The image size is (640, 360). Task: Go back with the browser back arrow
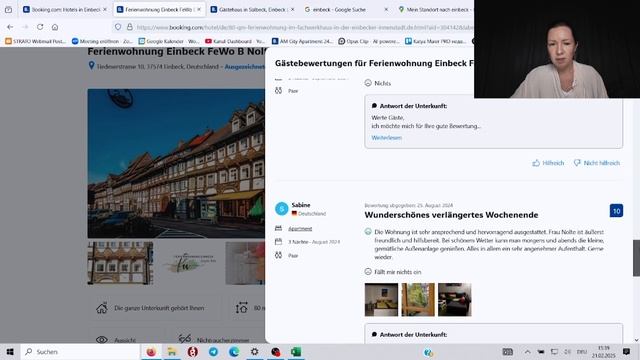pos(10,27)
